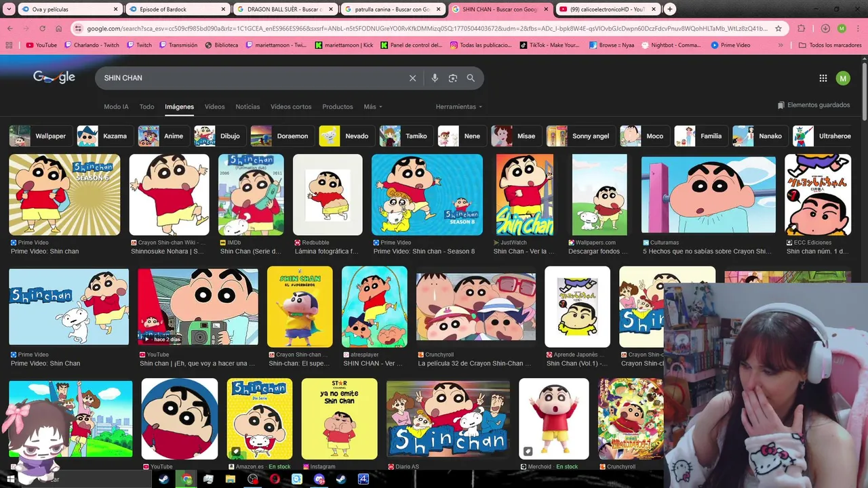868x488 pixels.
Task: Open Google Lens image search icon
Action: coord(453,78)
